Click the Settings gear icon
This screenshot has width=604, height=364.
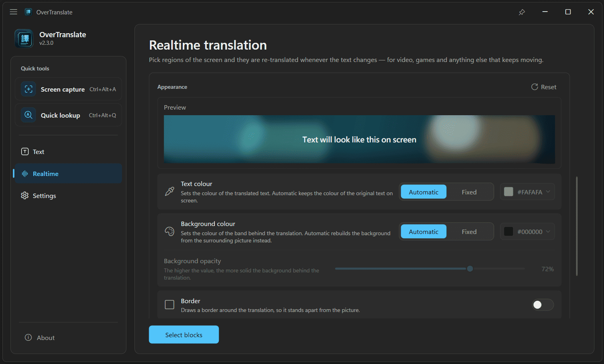25,196
